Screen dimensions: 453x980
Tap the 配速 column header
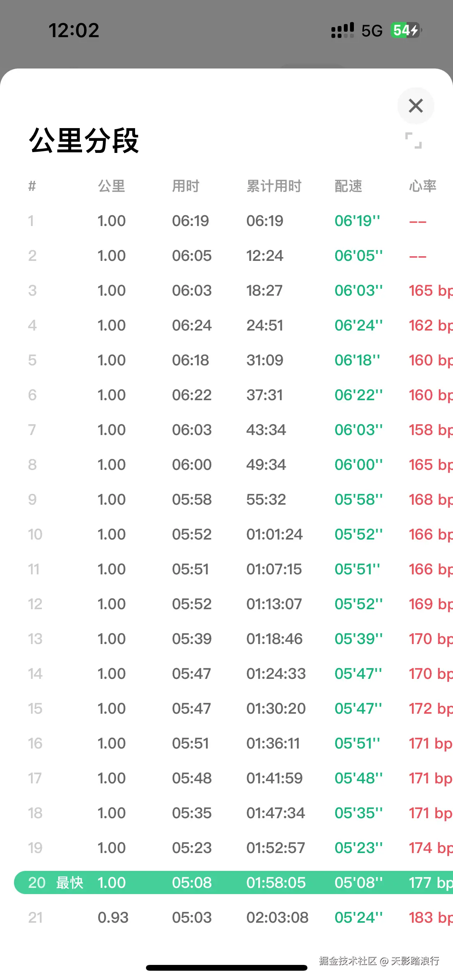coord(348,186)
